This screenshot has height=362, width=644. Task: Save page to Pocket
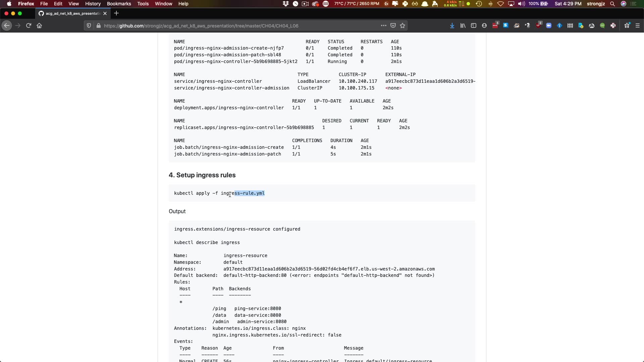pyautogui.click(x=393, y=25)
